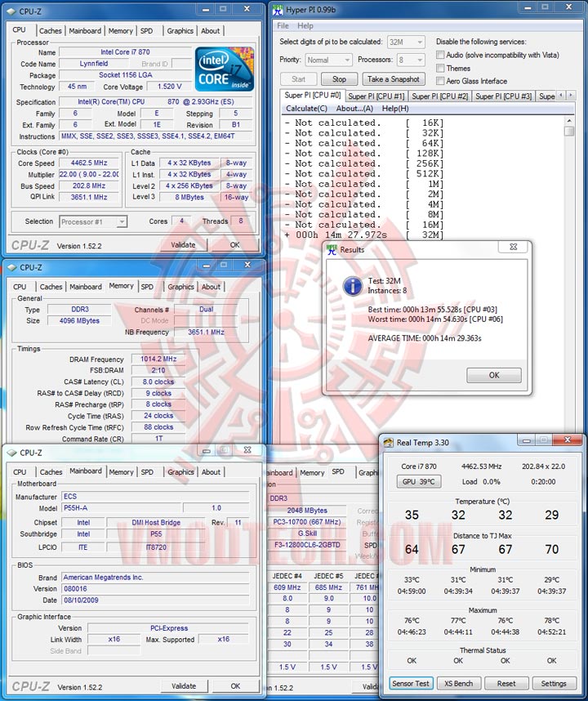
Task: Click the 32M result line 000h 14m 27.972s
Action: tap(363, 234)
